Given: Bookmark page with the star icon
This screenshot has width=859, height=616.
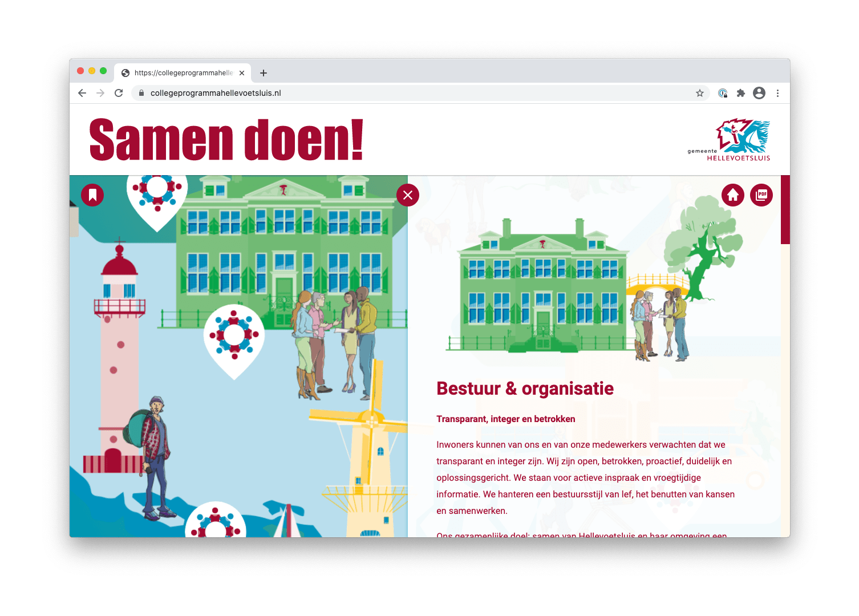Looking at the screenshot, I should (x=700, y=93).
